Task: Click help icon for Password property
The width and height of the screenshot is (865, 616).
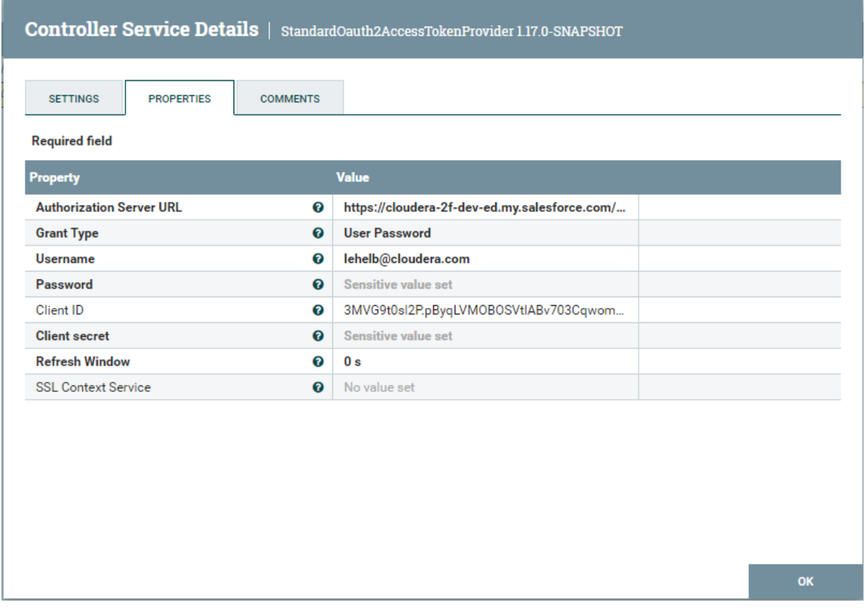Action: click(x=316, y=285)
